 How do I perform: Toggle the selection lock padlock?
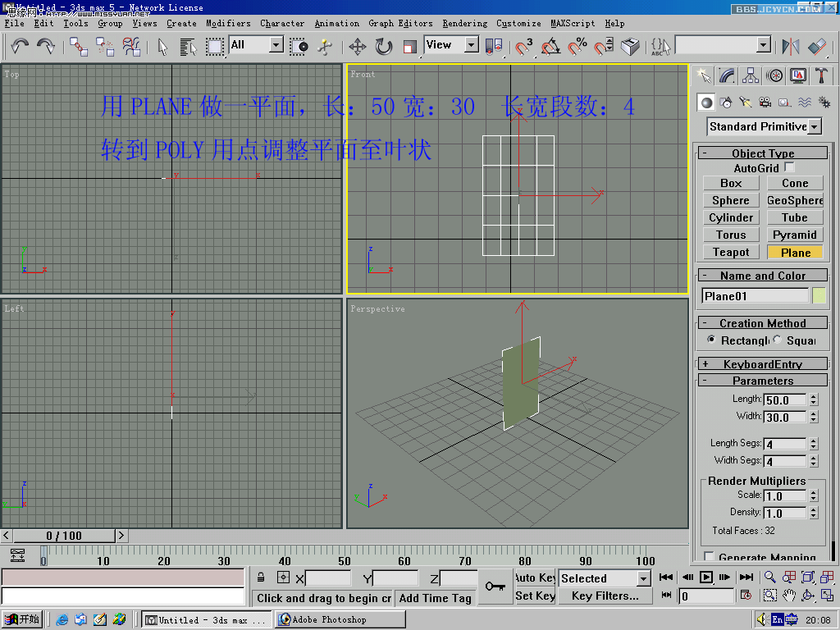261,577
